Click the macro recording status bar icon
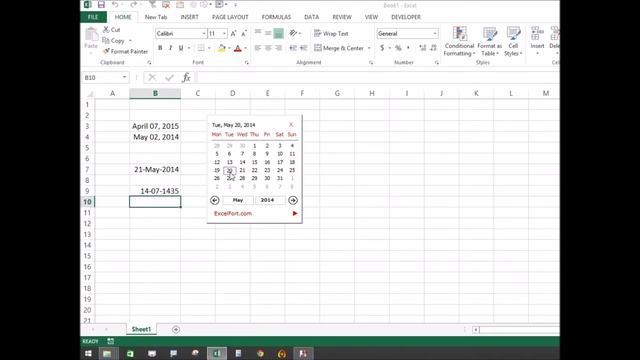 (x=111, y=341)
